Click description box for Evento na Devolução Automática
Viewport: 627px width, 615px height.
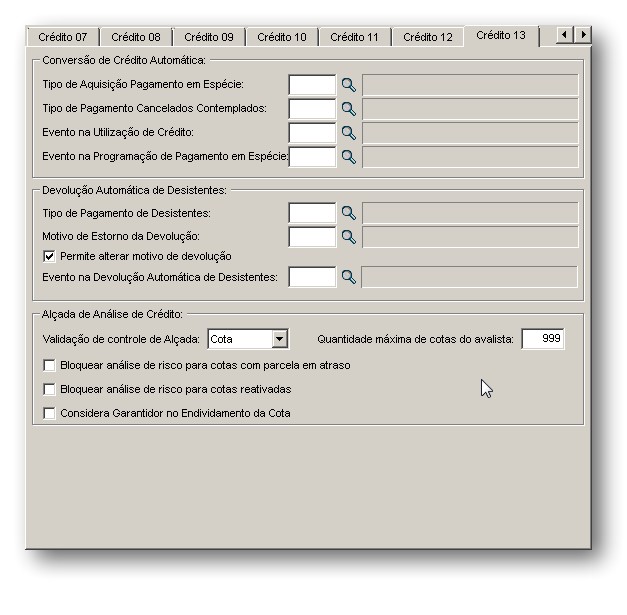(469, 277)
